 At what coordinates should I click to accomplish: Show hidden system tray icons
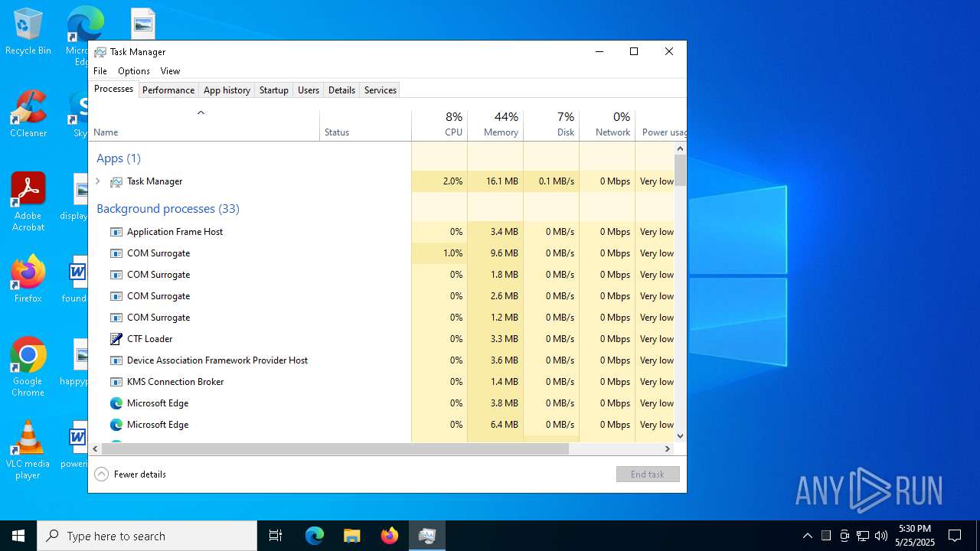coord(808,536)
